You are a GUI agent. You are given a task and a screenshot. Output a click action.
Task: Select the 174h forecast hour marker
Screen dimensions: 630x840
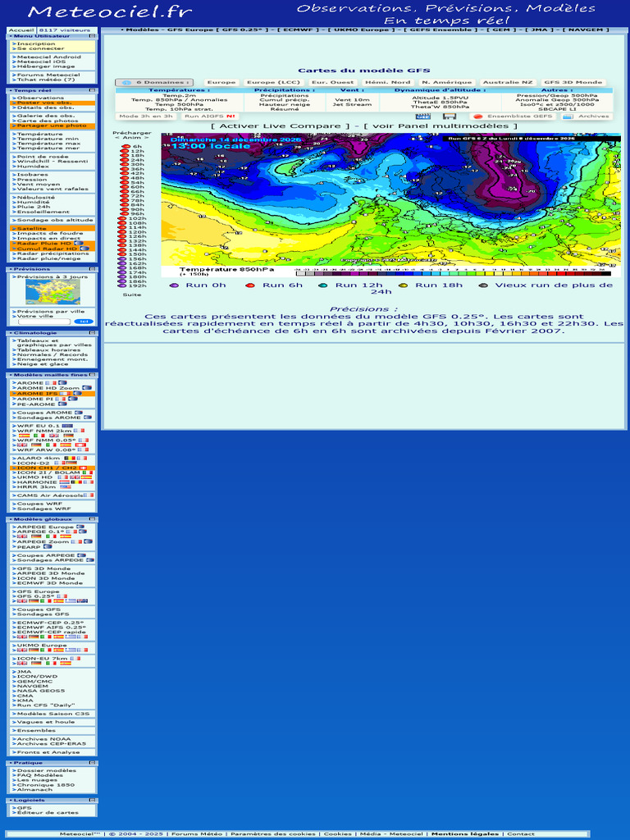pyautogui.click(x=122, y=272)
